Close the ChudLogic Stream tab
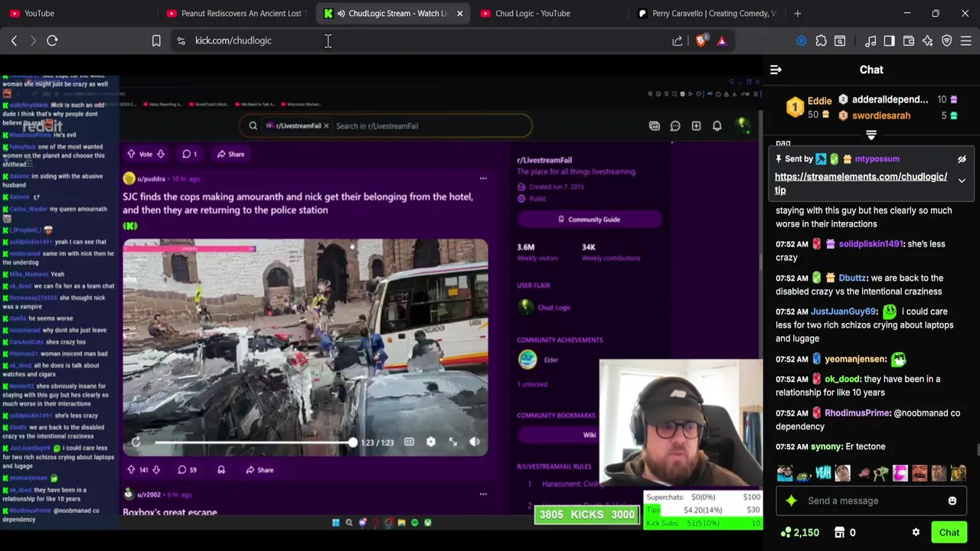This screenshot has width=980, height=551. 459,13
